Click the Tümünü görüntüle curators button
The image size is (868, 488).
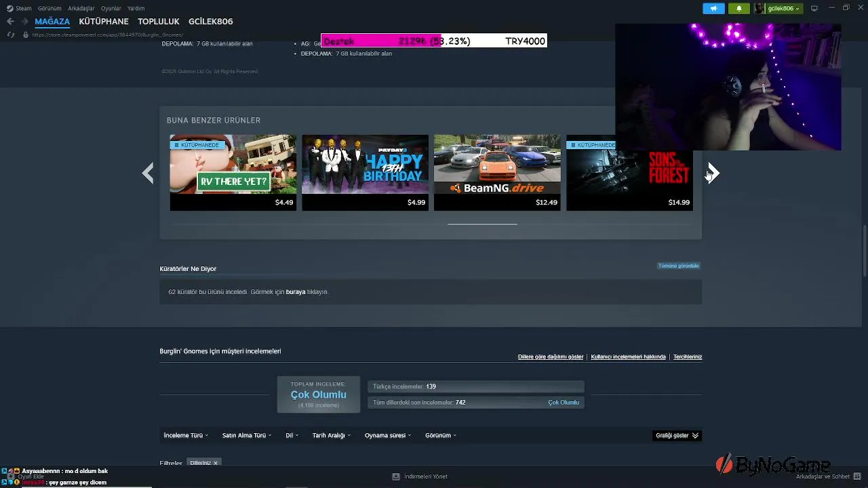coord(678,266)
